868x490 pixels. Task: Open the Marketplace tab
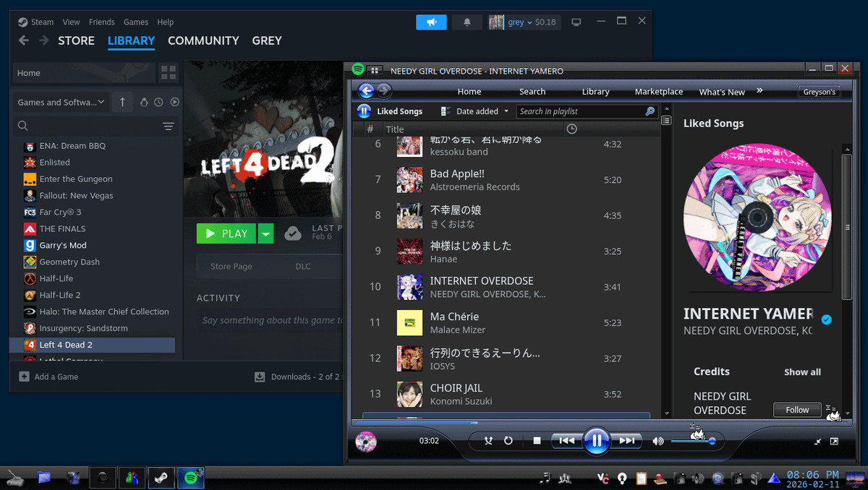(x=659, y=92)
